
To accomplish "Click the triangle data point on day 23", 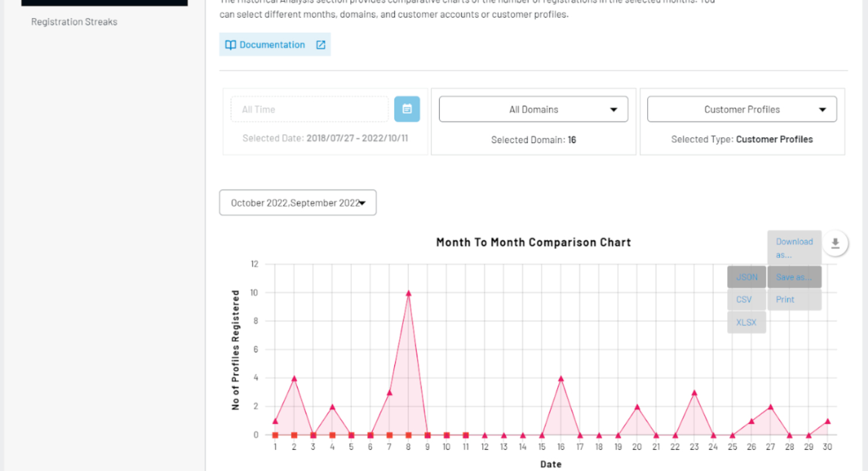I will pos(694,393).
